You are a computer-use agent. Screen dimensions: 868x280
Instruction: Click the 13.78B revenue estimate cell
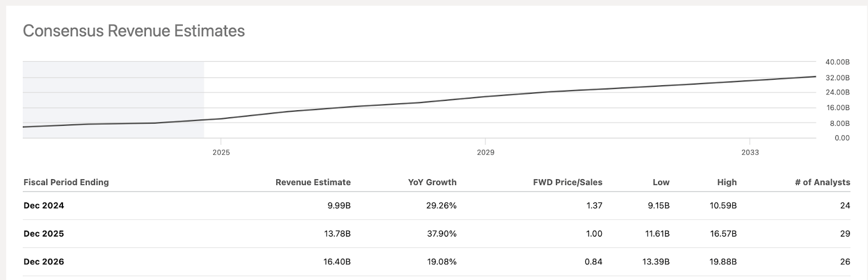[x=337, y=234]
